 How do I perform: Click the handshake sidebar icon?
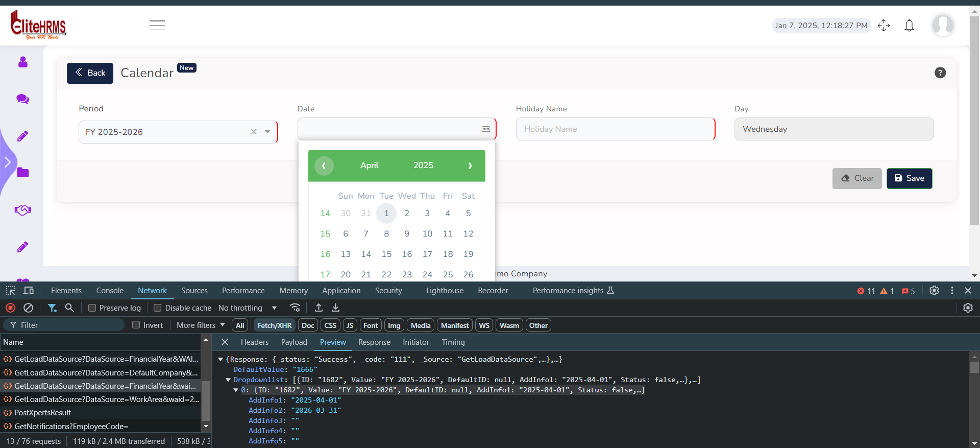[23, 210]
